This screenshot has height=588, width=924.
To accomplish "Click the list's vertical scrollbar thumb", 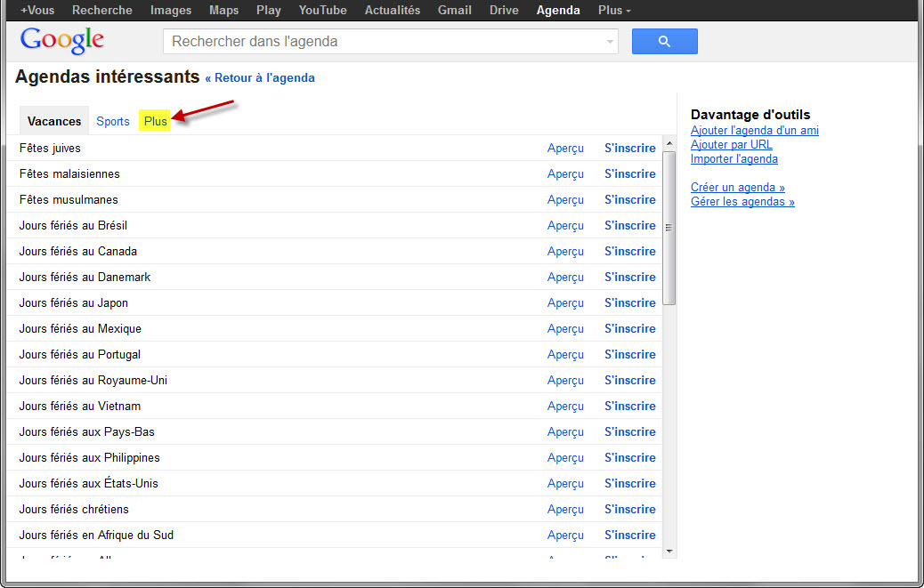I will 669,228.
